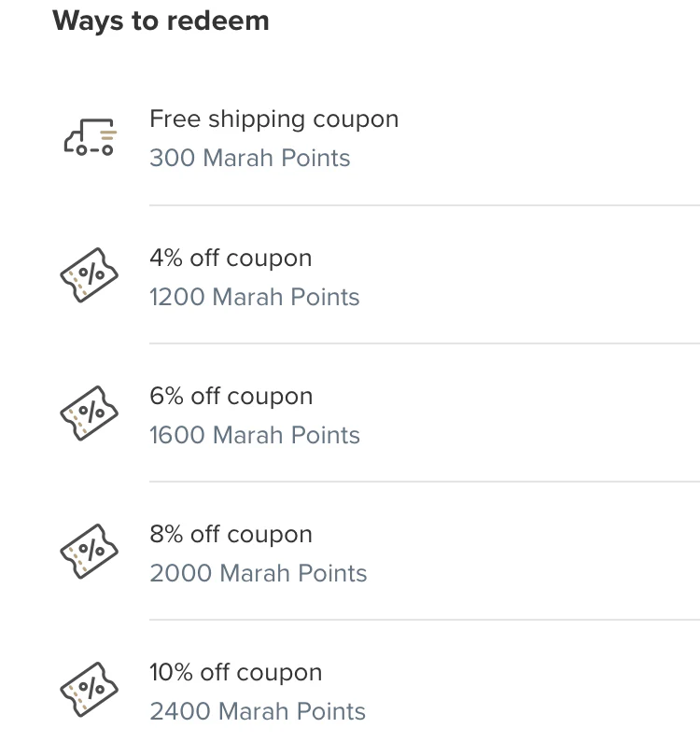The width and height of the screenshot is (700, 742).
Task: Click the 6% coupon ticket icon
Action: 89,413
